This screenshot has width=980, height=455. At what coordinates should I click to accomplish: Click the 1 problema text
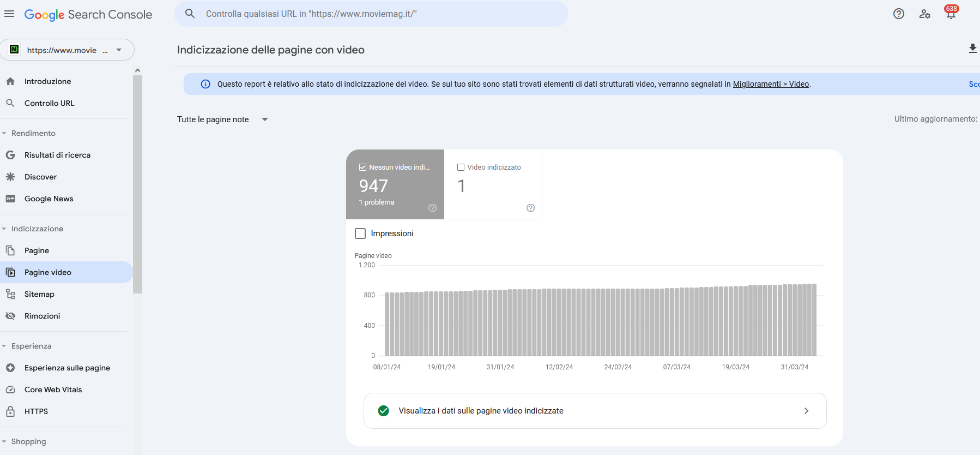(377, 202)
